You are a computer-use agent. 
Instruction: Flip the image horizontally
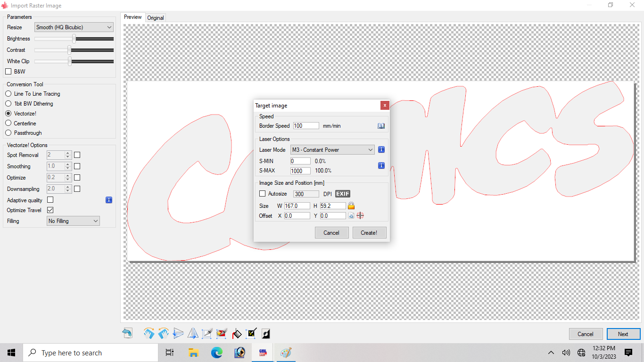coord(193,334)
